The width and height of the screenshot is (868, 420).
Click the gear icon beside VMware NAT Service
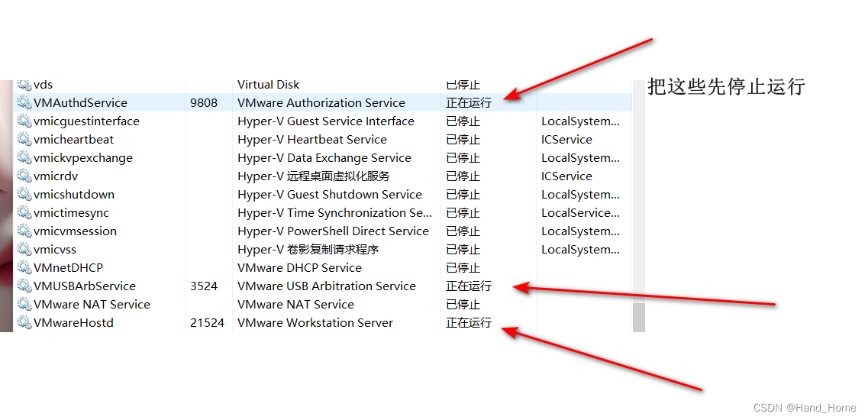point(24,304)
